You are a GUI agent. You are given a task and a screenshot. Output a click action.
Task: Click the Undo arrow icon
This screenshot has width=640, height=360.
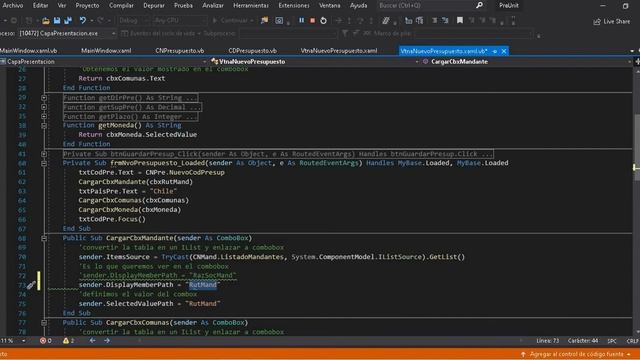point(83,20)
